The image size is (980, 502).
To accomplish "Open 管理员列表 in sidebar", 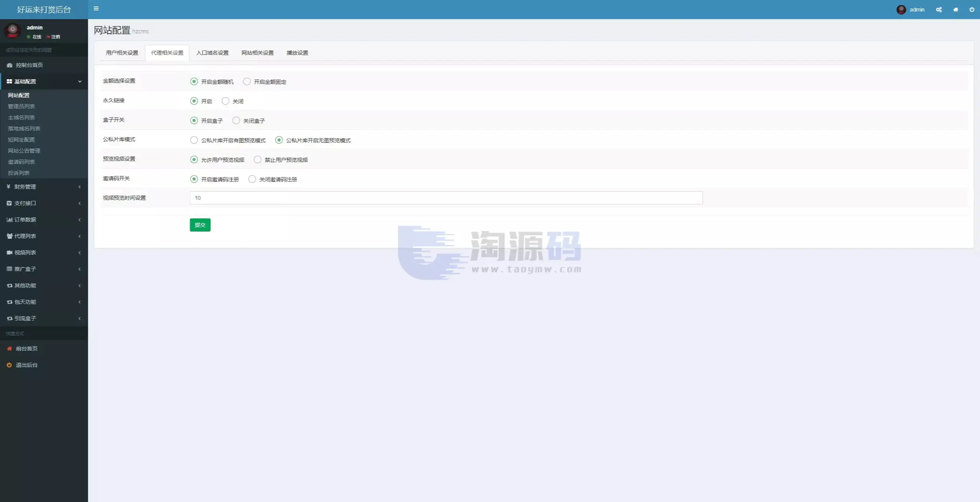I will (21, 106).
